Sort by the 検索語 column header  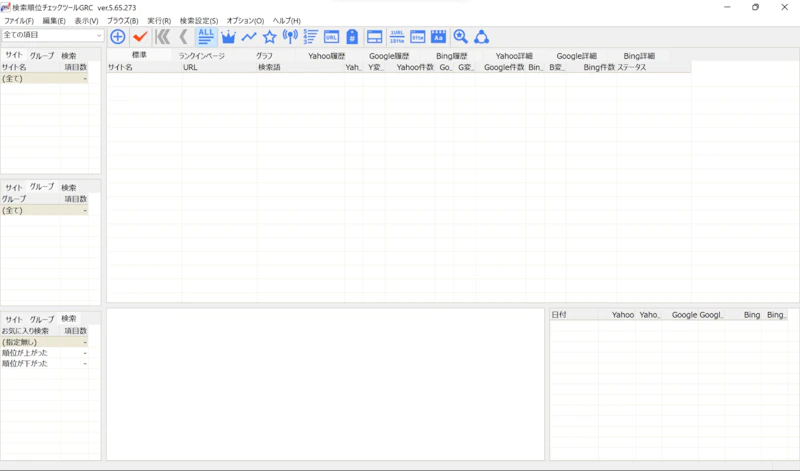pyautogui.click(x=301, y=67)
